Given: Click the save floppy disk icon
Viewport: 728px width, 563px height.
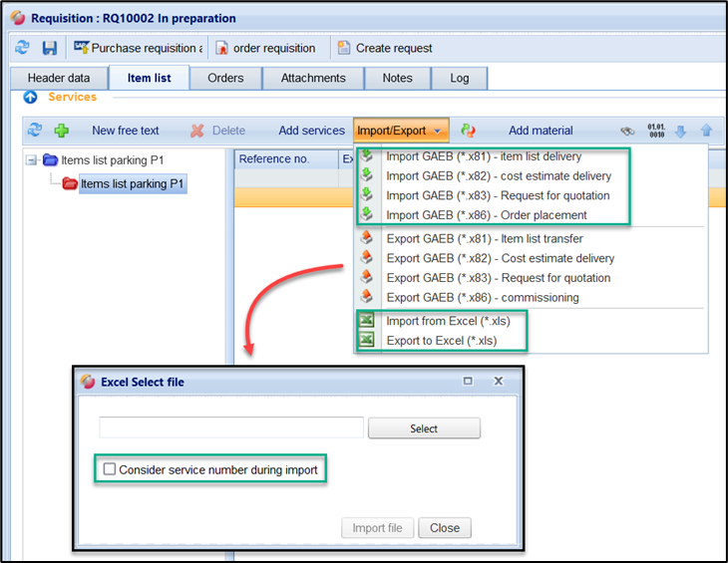Looking at the screenshot, I should (x=49, y=48).
